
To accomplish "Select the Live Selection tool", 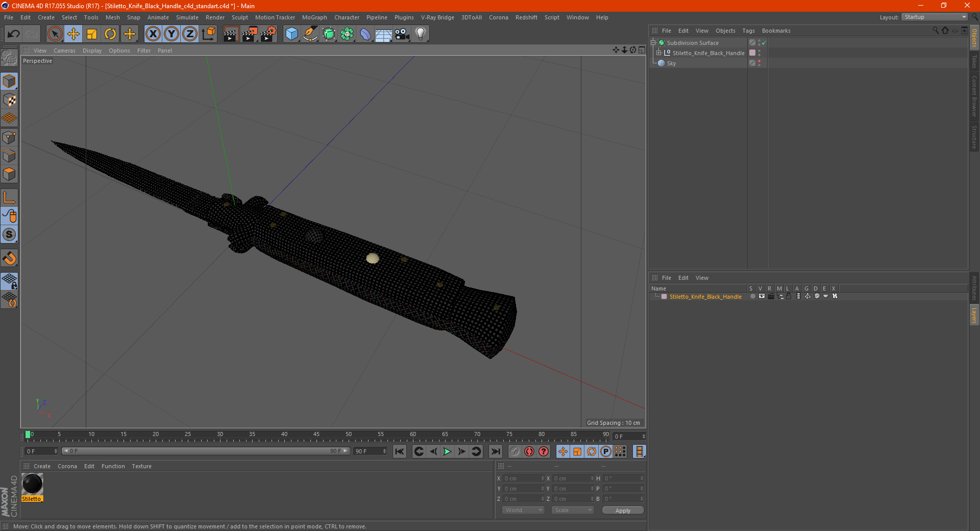I will (x=55, y=34).
